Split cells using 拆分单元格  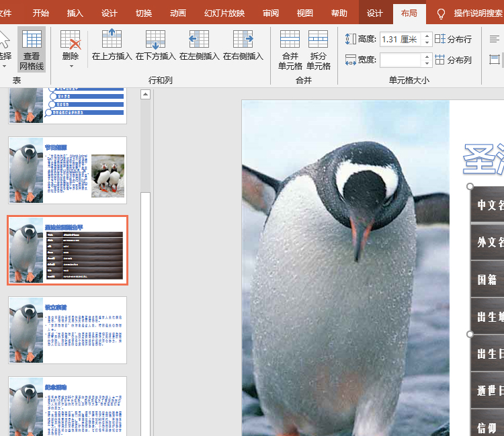tap(319, 50)
